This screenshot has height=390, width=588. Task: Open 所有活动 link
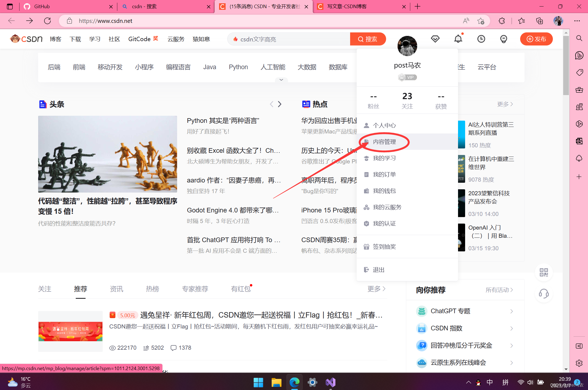(x=499, y=290)
